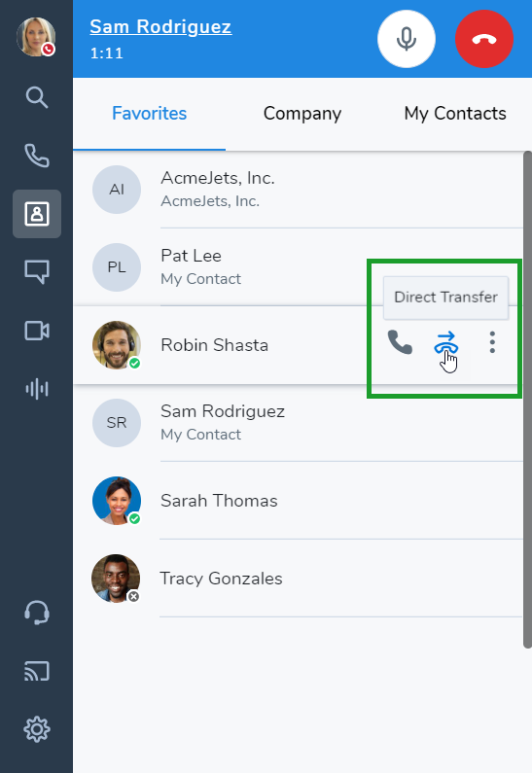Select the Favorites tab

pos(150,114)
